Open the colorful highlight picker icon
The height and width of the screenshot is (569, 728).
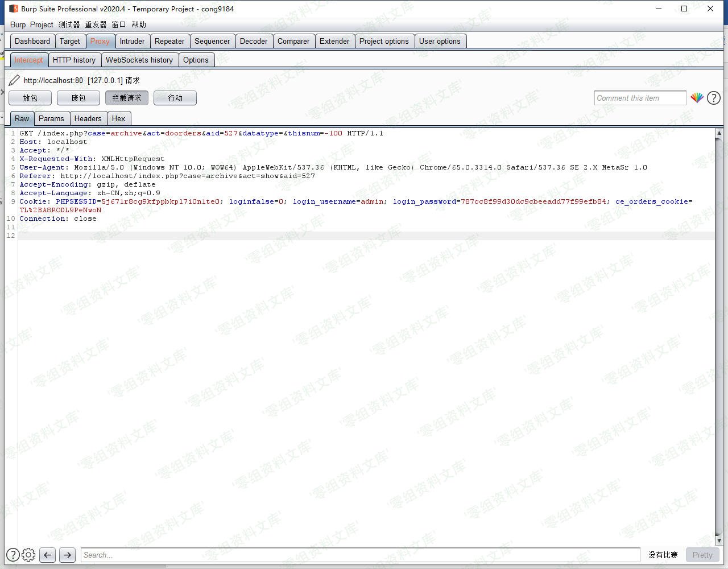[x=697, y=98]
